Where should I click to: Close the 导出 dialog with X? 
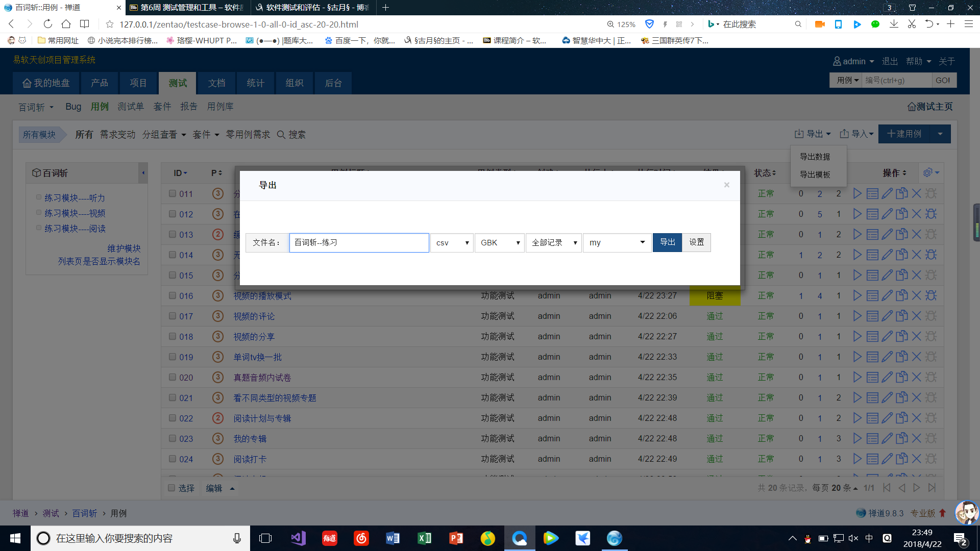click(727, 185)
